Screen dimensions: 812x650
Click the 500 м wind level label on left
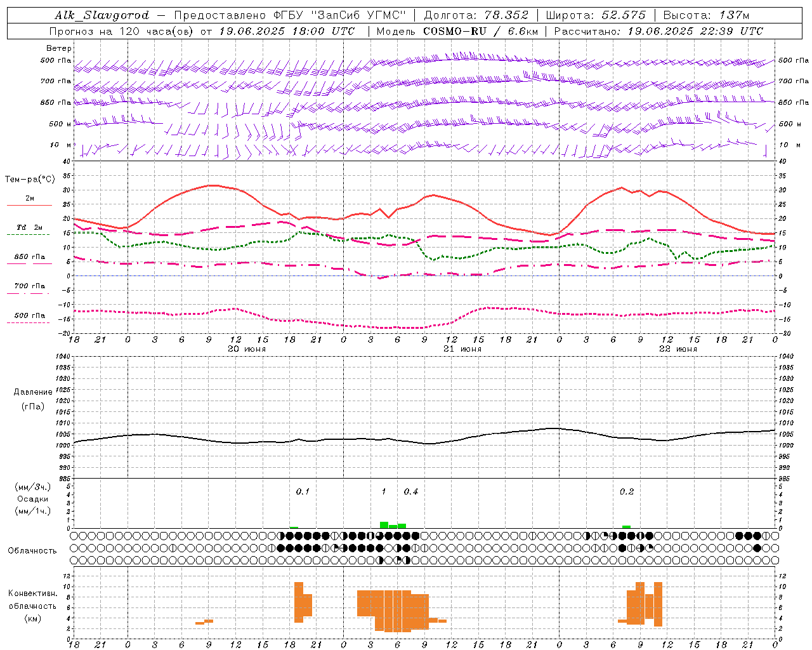(61, 124)
